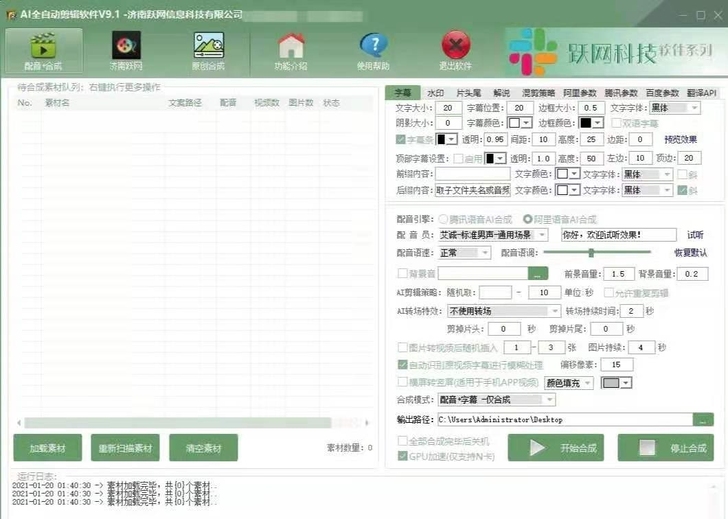728x519 pixels.
Task: Browse for the 输出路径 folder
Action: tap(703, 420)
